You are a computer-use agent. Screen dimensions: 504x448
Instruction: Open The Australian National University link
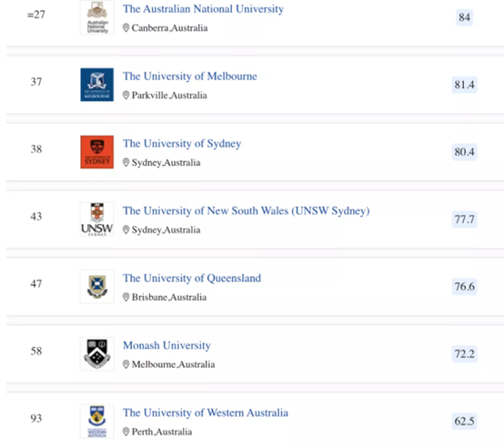203,9
